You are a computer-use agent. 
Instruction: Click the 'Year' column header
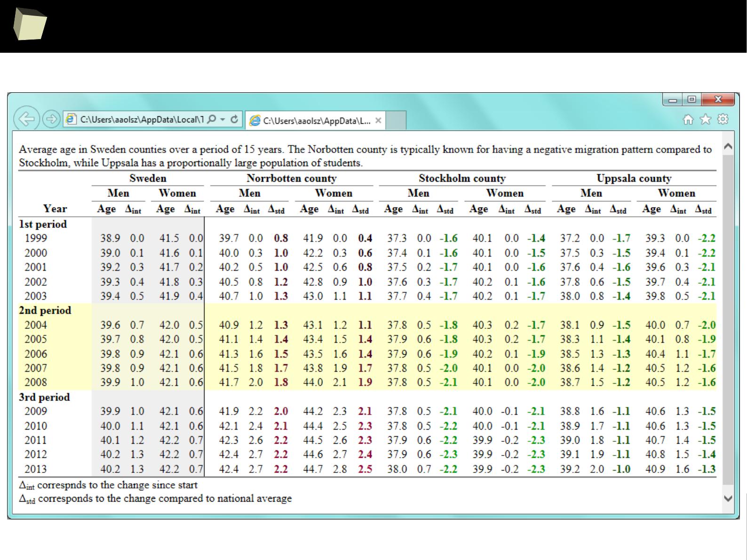55,208
